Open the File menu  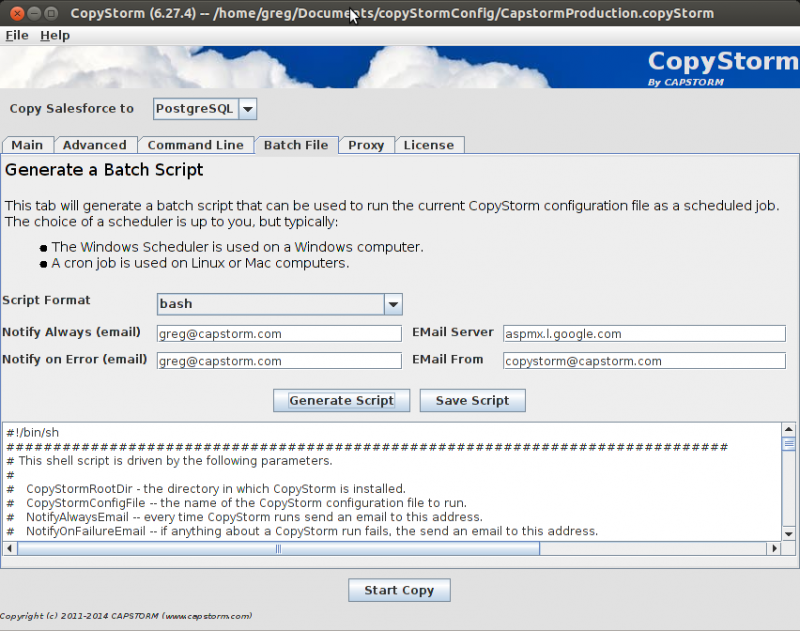[x=17, y=35]
